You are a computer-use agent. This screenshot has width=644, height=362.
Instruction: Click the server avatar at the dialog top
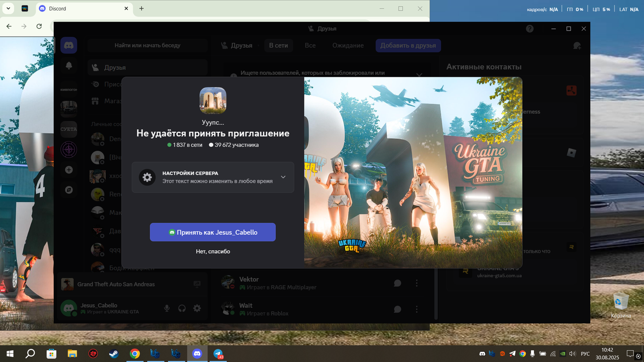pyautogui.click(x=213, y=101)
